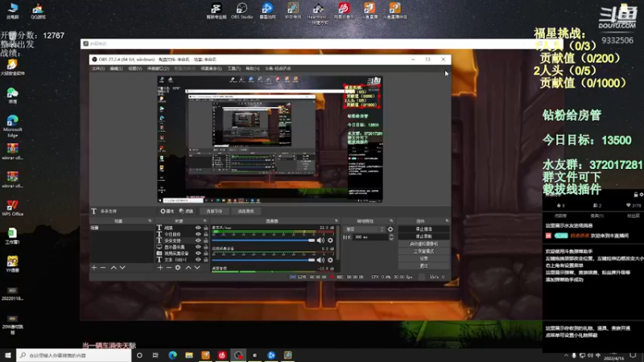
Task: Click the 退出 exit button in controls
Action: (423, 266)
